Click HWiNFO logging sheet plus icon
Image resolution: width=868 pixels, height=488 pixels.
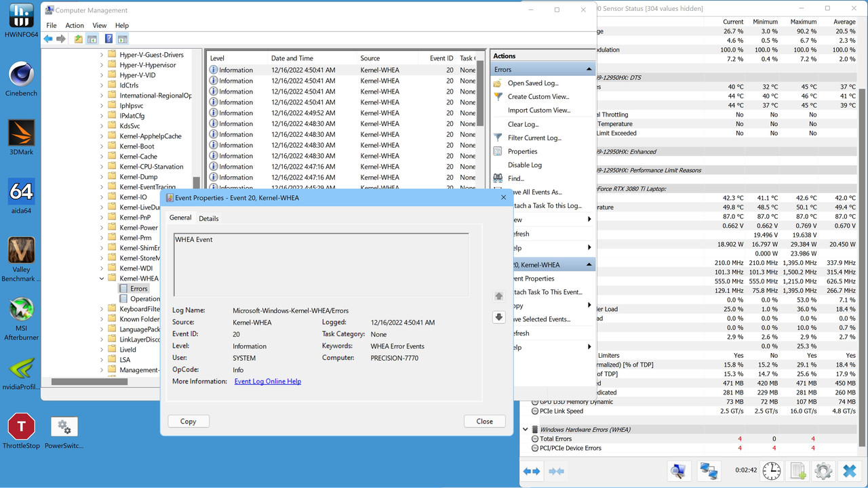point(797,470)
